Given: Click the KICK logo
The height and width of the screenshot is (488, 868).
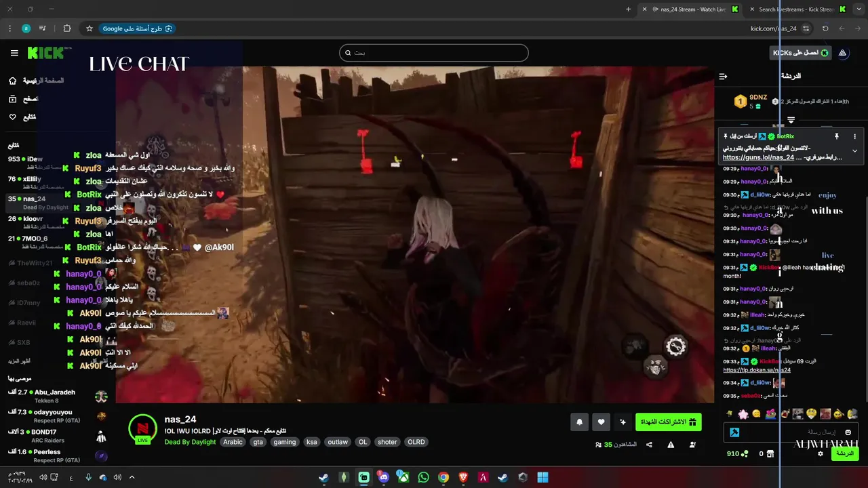Looking at the screenshot, I should click(45, 53).
